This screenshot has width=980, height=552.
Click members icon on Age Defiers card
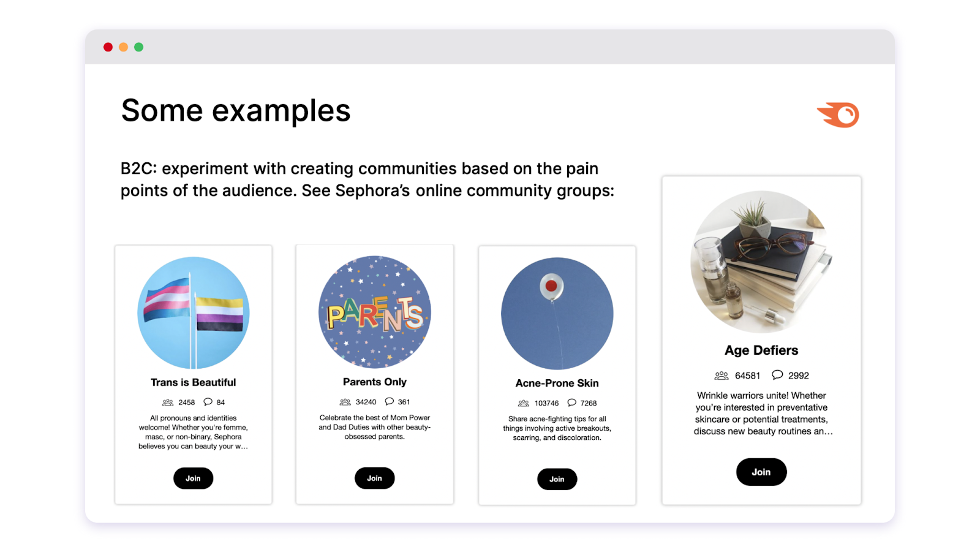coord(722,376)
